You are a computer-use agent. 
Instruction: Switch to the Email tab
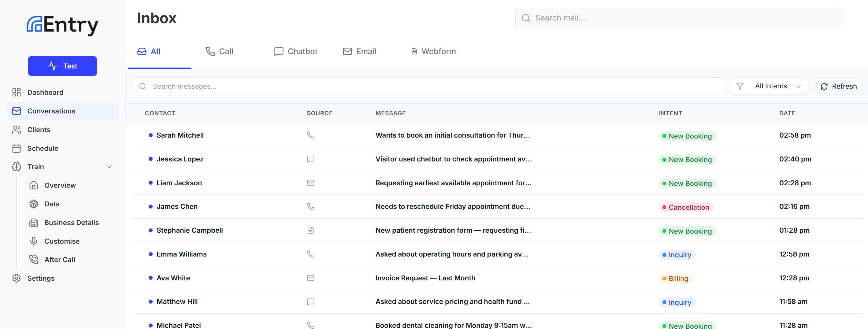(x=359, y=51)
